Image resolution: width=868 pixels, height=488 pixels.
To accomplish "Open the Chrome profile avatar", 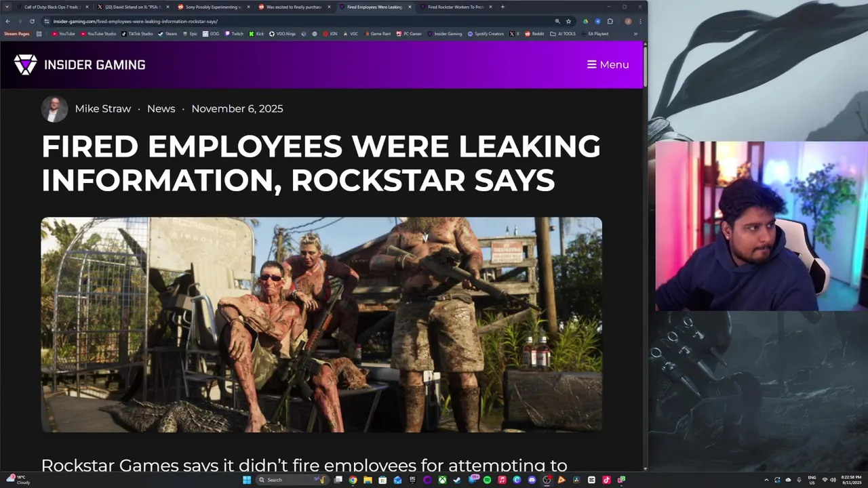I will (x=628, y=21).
